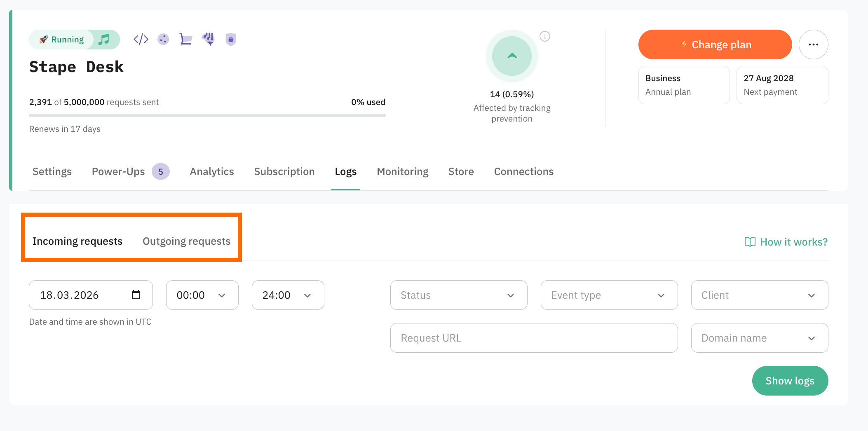Expand the Client filter dropdown
This screenshot has width=868, height=431.
759,295
